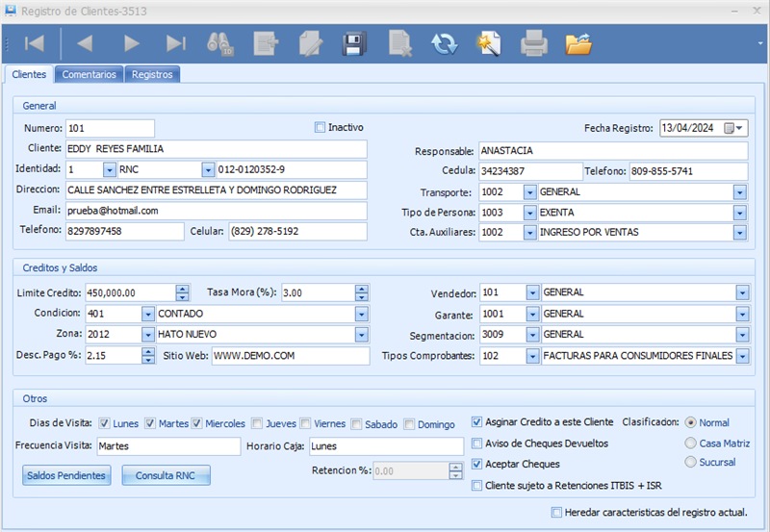770x532 pixels.
Task: Check the Inactivo checkbox
Action: pyautogui.click(x=321, y=127)
